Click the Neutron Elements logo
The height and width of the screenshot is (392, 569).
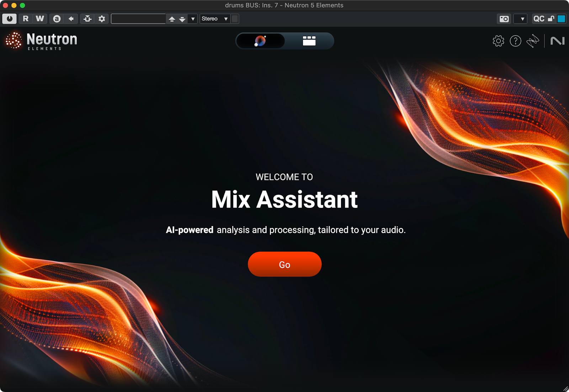coord(41,41)
